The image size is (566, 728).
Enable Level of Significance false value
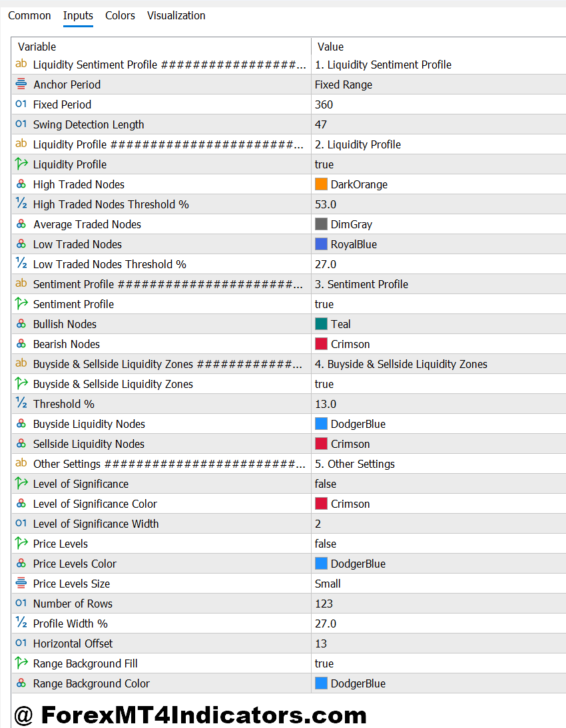tap(326, 484)
